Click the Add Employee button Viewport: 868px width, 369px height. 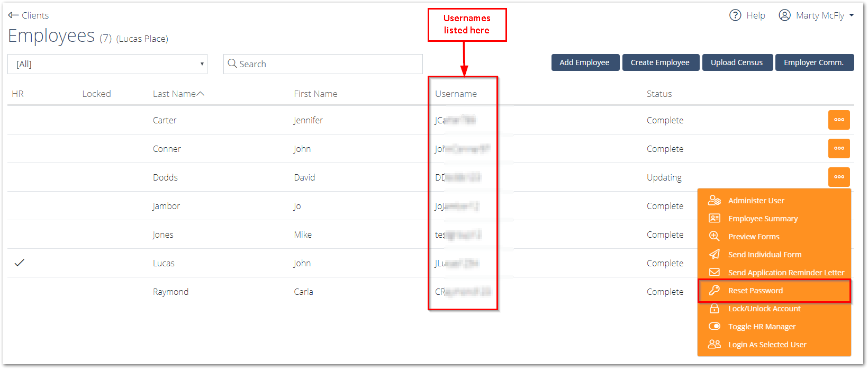pos(585,62)
